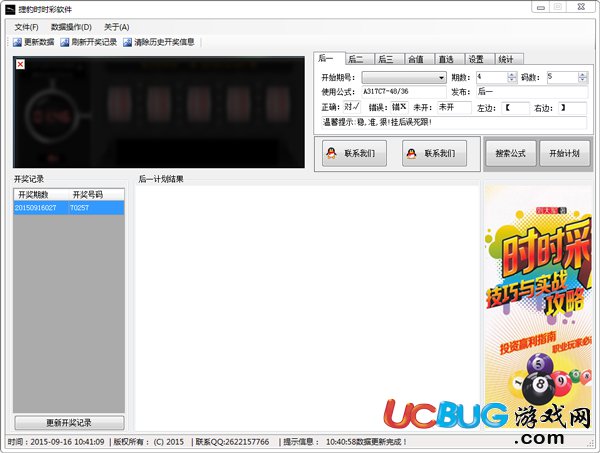Click the 发布 field containing 后一

532,92
